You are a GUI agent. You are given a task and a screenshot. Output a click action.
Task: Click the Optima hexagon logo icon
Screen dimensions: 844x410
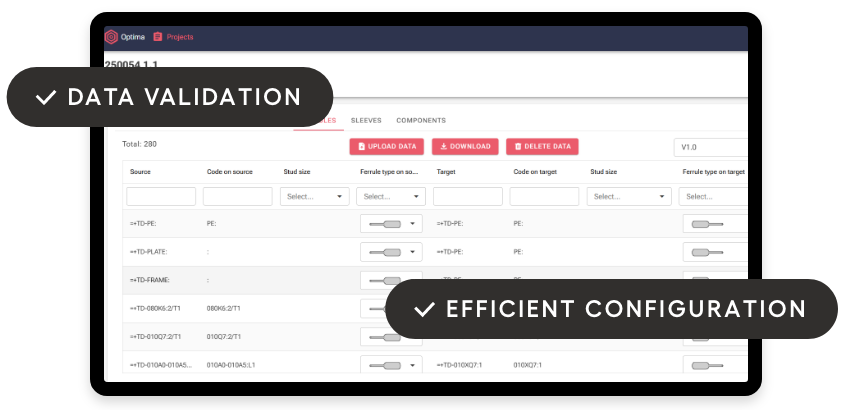[x=111, y=37]
